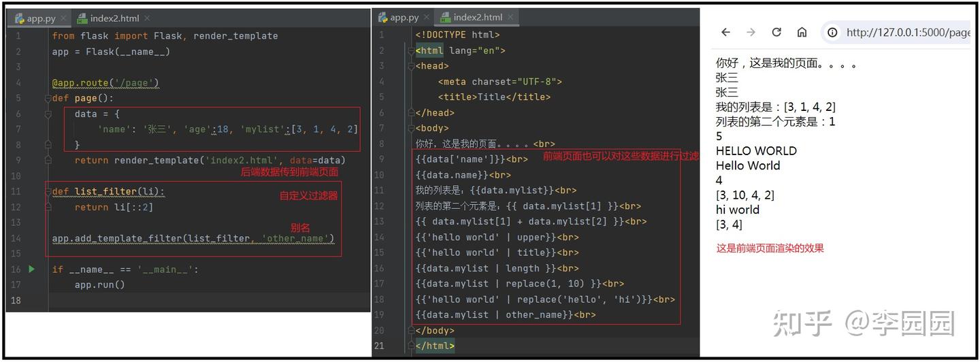
Task: Click line number 1 in app.py gutter
Action: tap(18, 36)
